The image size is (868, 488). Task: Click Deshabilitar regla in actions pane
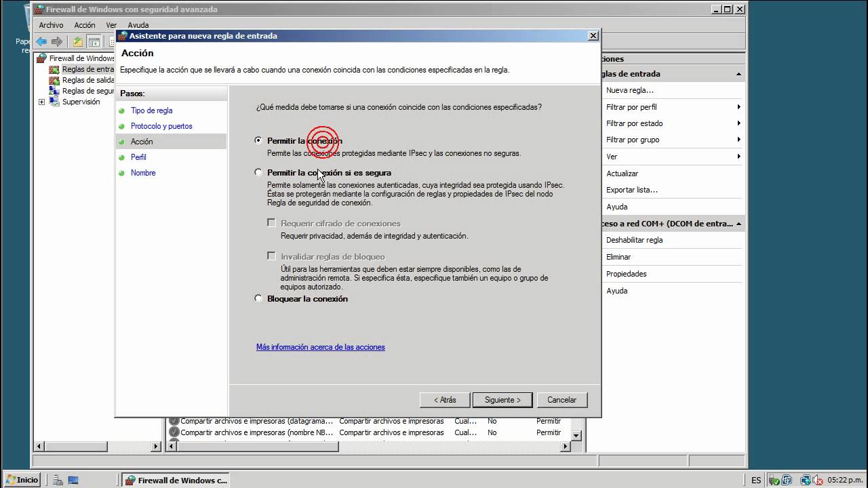click(x=634, y=240)
